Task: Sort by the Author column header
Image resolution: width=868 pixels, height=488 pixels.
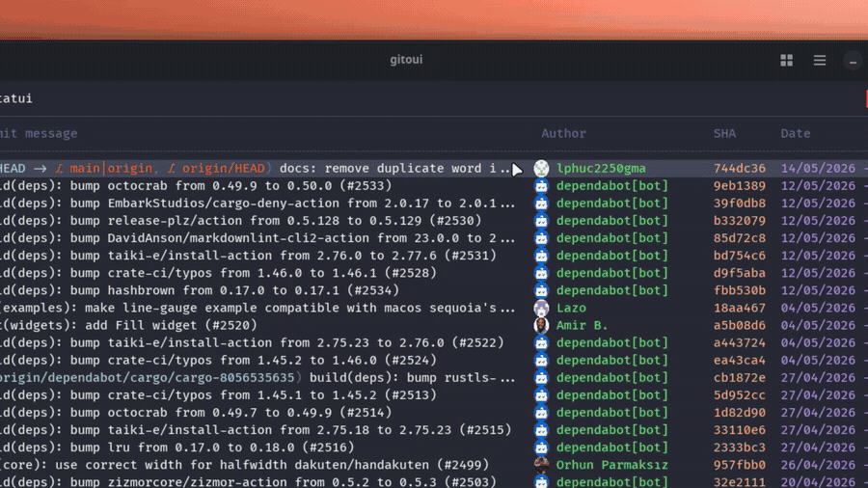Action: coord(563,133)
